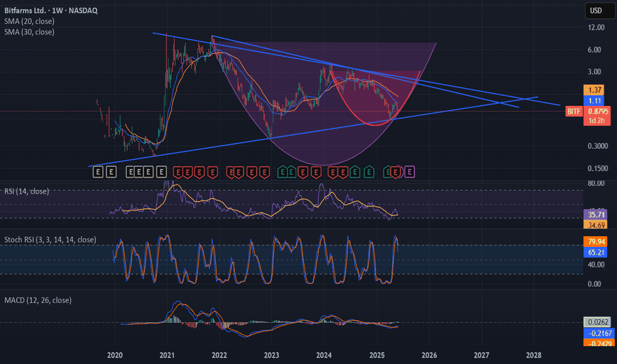Click the purple upcoming earnings marker
The height and width of the screenshot is (364, 617).
point(410,172)
